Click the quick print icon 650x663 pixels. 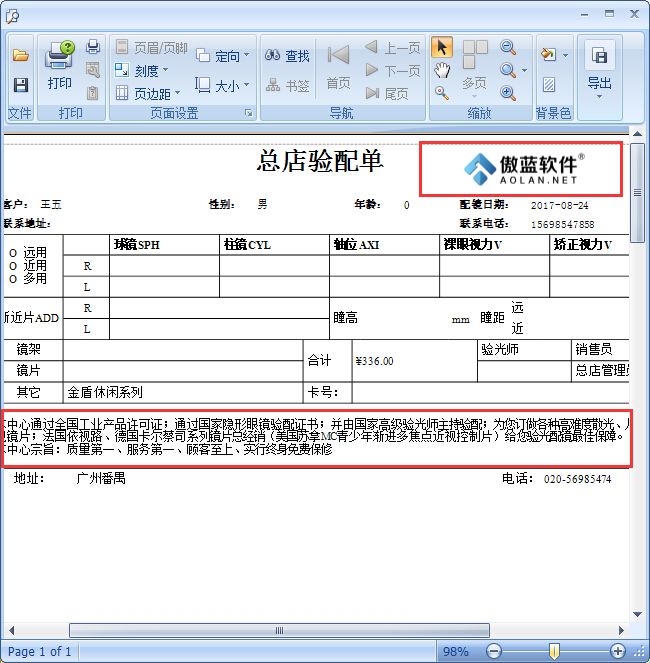click(93, 47)
